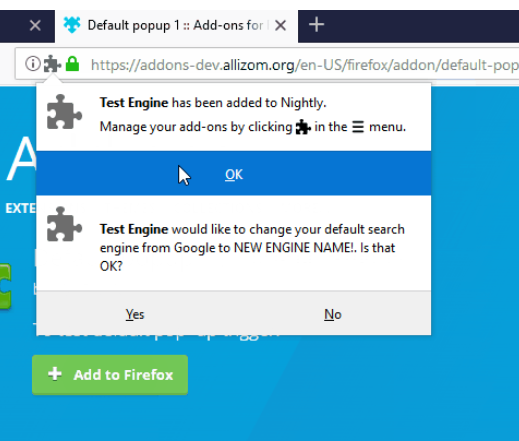The height and width of the screenshot is (441, 519).
Task: Click the site information icon in address bar
Action: [33, 63]
